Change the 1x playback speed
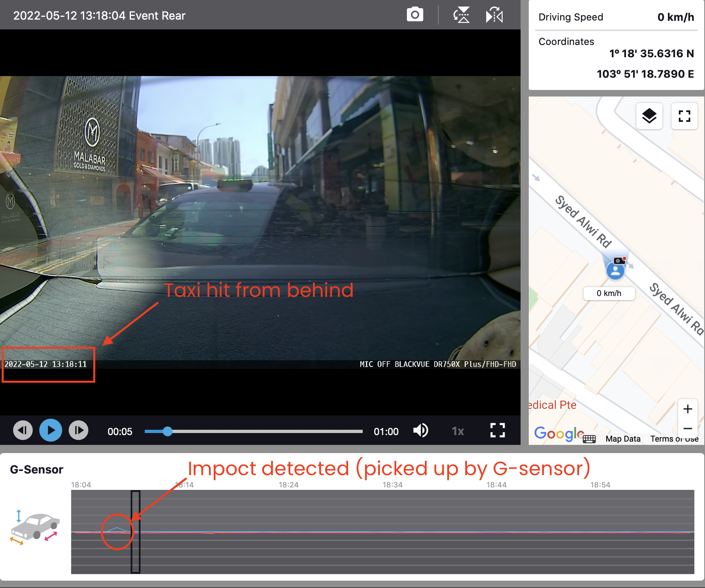This screenshot has height=588, width=705. click(458, 431)
